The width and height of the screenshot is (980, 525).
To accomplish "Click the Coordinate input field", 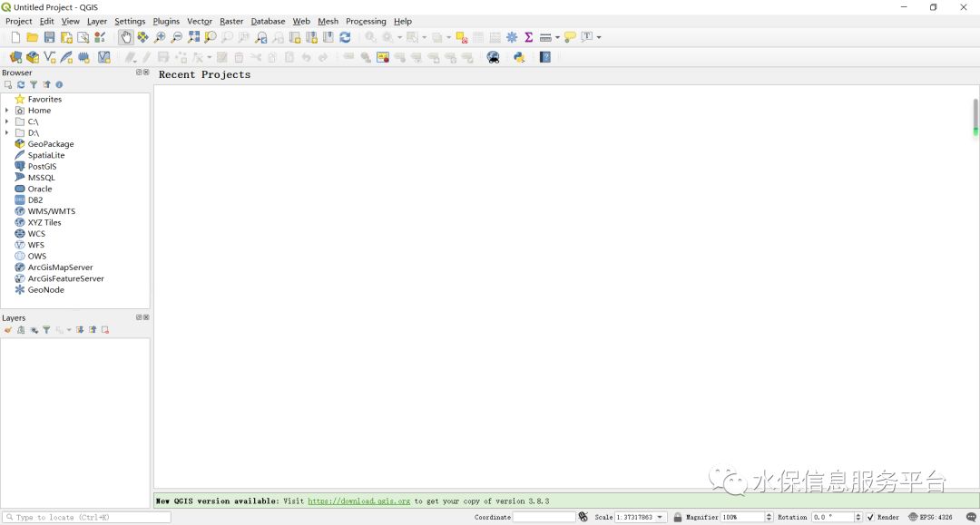I will point(544,517).
